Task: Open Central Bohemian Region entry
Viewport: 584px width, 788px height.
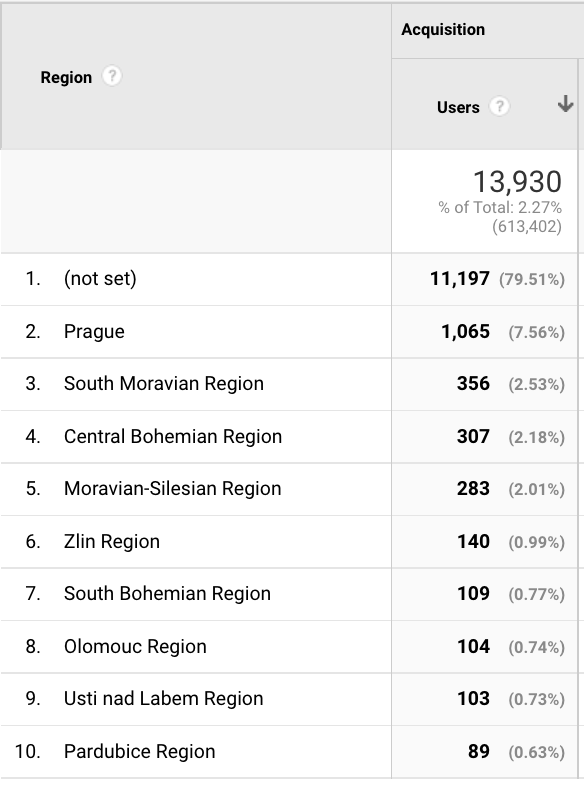Action: [173, 436]
